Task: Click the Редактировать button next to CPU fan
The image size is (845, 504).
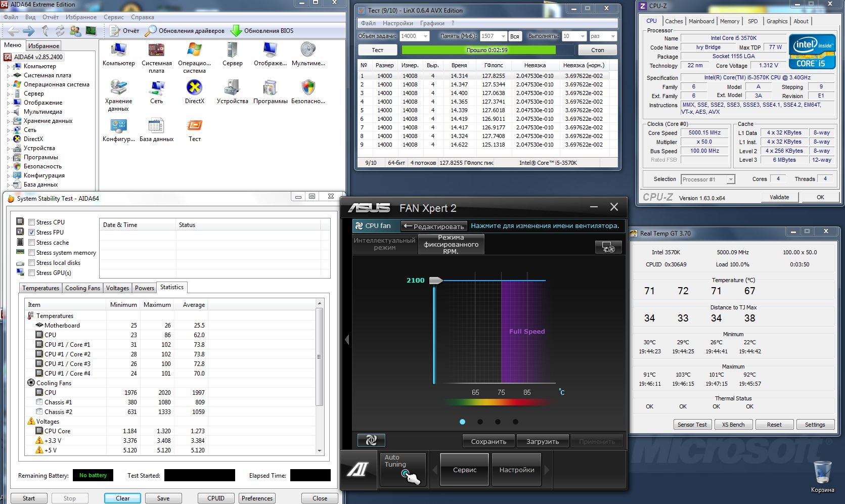Action: click(434, 226)
